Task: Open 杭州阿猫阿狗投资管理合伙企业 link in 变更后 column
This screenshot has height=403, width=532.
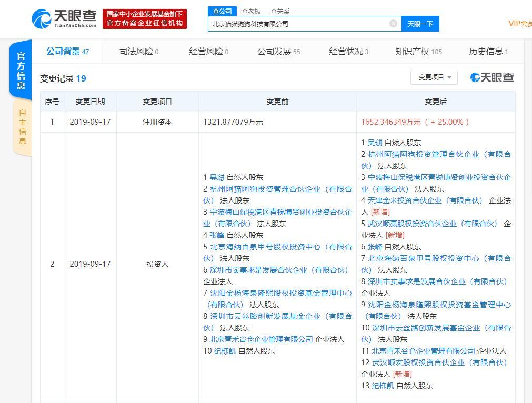Action: click(436, 160)
